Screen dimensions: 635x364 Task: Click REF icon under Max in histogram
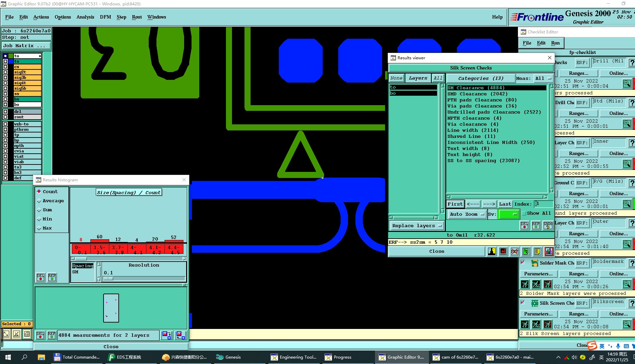click(x=52, y=277)
